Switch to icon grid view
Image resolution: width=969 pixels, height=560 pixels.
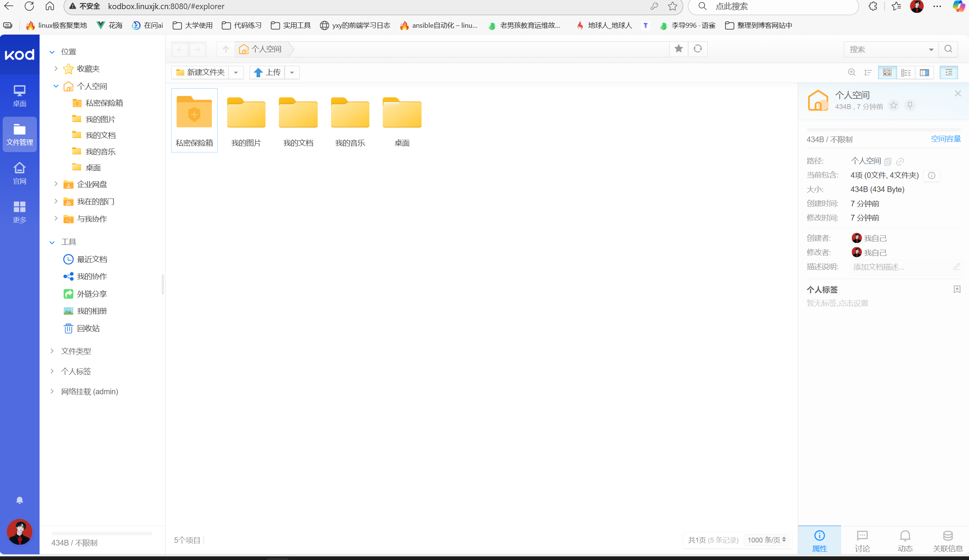click(887, 72)
